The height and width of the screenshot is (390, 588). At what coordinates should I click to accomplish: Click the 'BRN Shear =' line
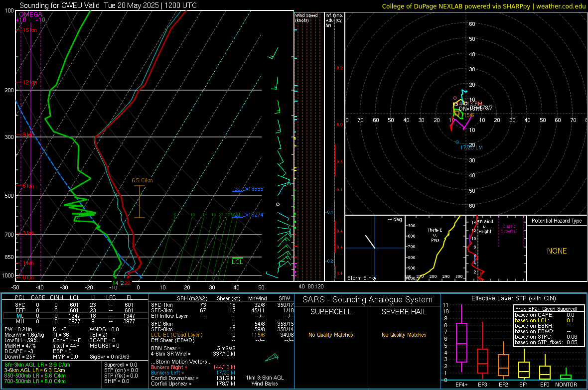click(x=193, y=348)
